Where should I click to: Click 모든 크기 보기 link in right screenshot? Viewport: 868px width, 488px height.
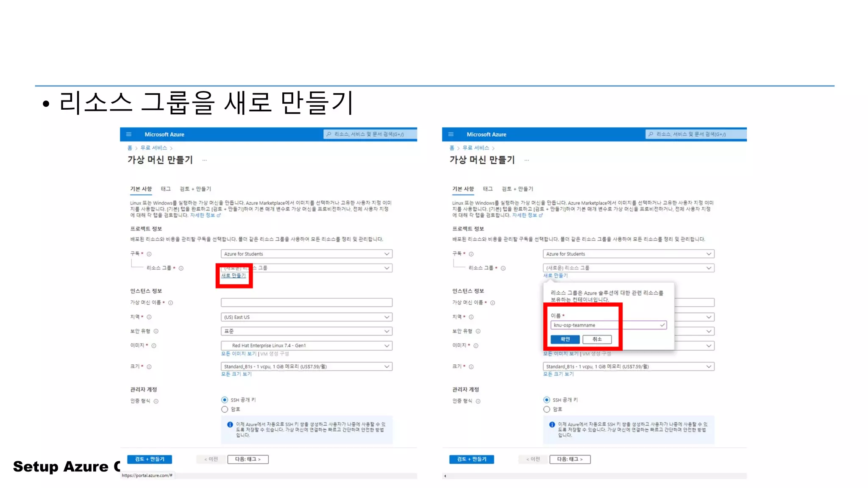coord(559,374)
